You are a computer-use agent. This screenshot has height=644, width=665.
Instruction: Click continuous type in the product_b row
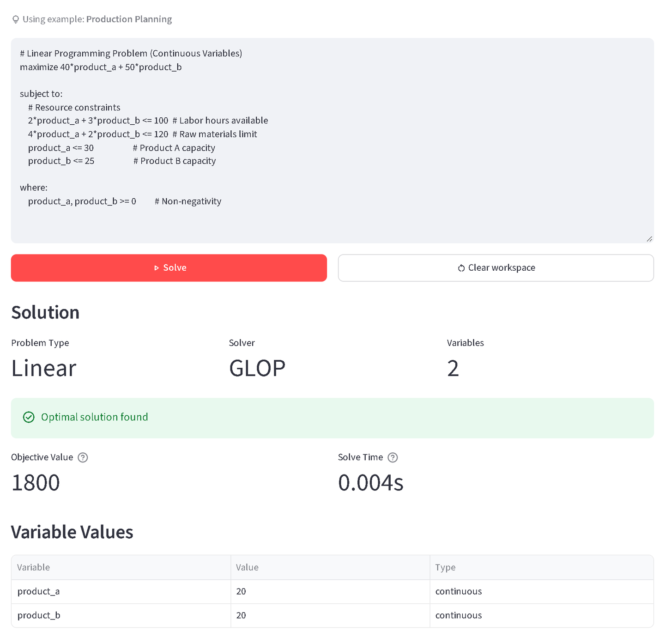[542, 616]
